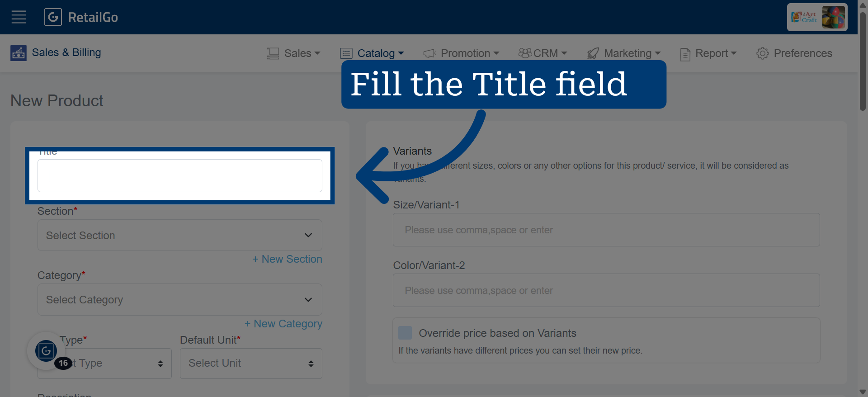
Task: Expand the Select Section dropdown
Action: pos(180,235)
